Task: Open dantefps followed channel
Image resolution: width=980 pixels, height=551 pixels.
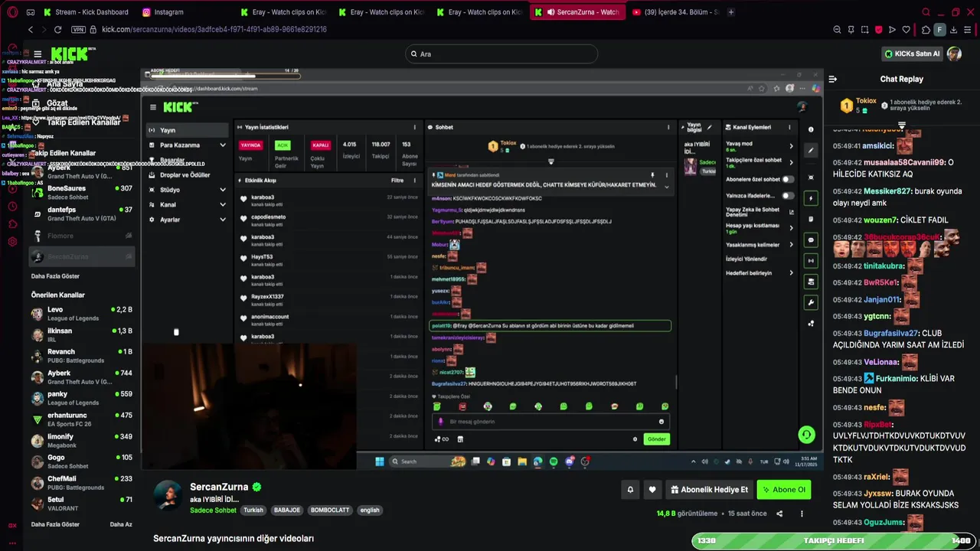Action: (x=82, y=214)
